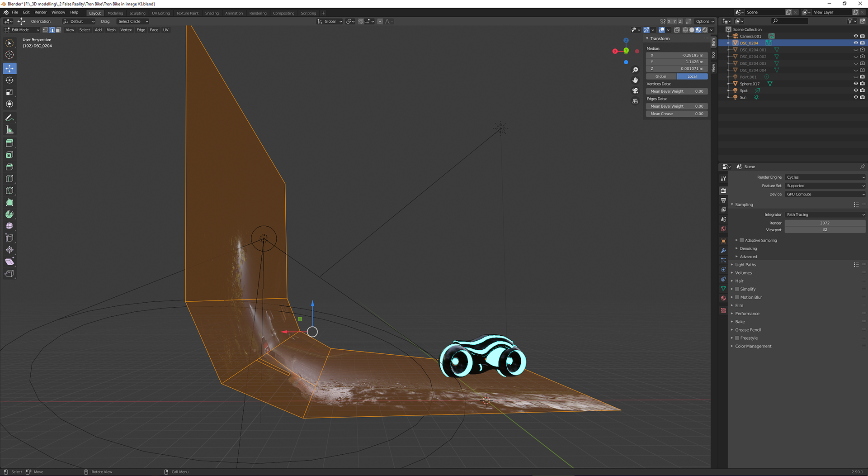Hide Sphere.017 in viewport via eye icon
Image resolution: width=868 pixels, height=476 pixels.
tap(855, 84)
